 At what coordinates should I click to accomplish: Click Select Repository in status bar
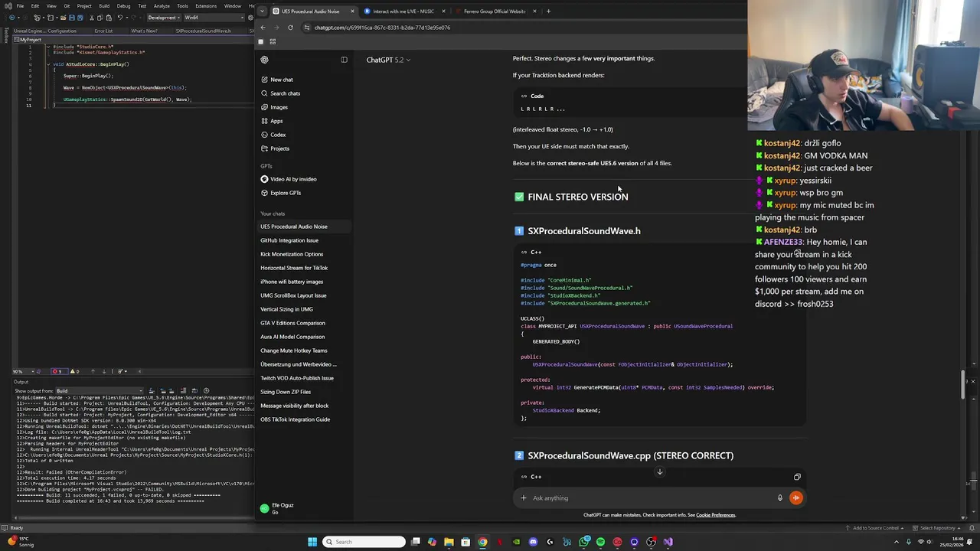(937, 528)
